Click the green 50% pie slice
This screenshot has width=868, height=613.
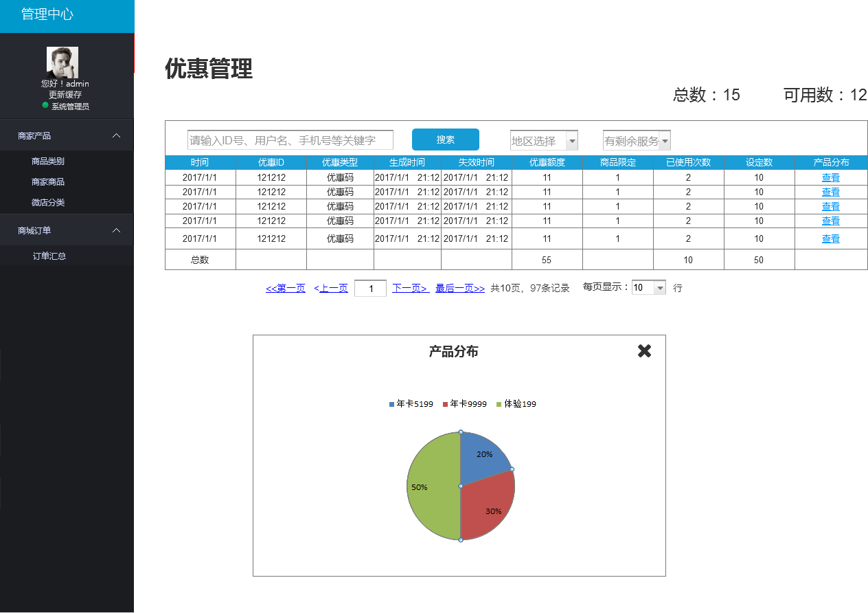[433, 487]
